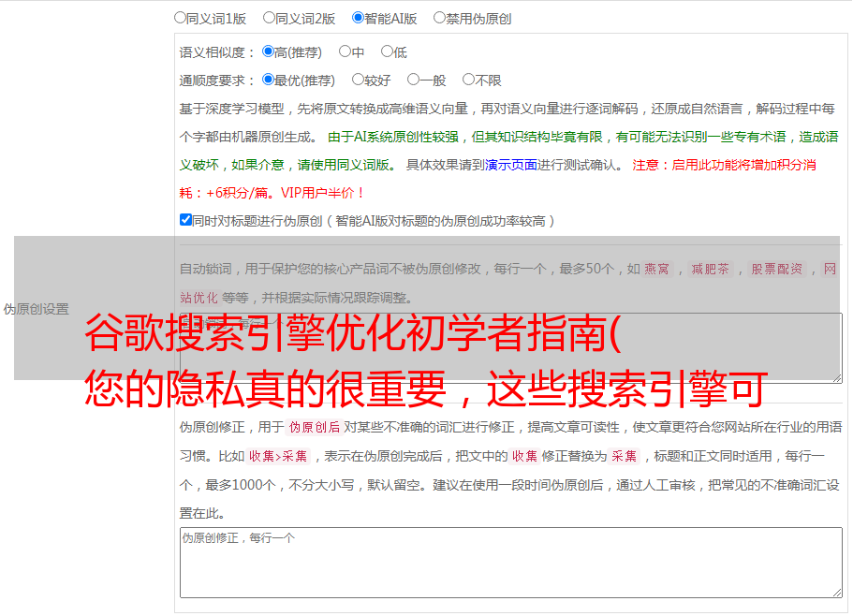
Task: Click the 股票配资 example keyword tag
Action: 777,269
